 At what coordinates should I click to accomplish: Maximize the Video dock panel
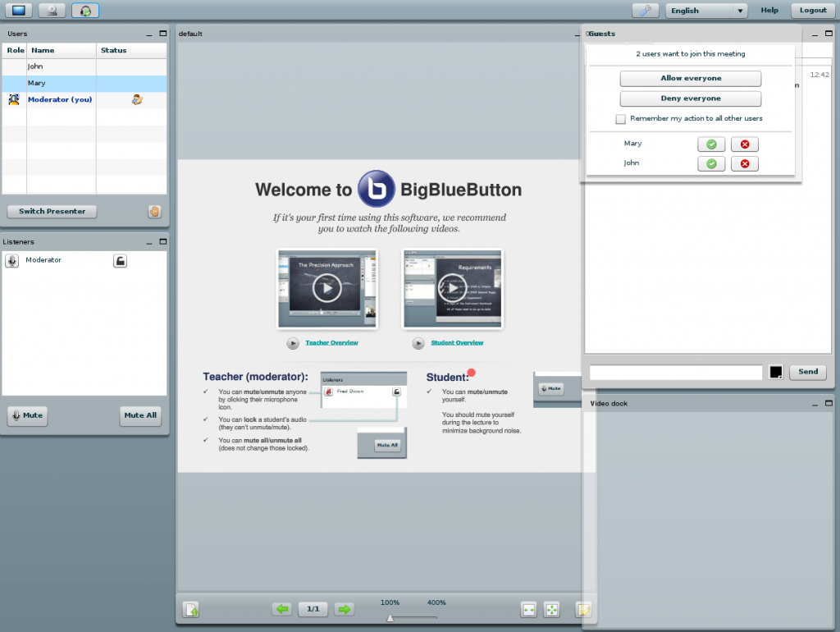(829, 403)
